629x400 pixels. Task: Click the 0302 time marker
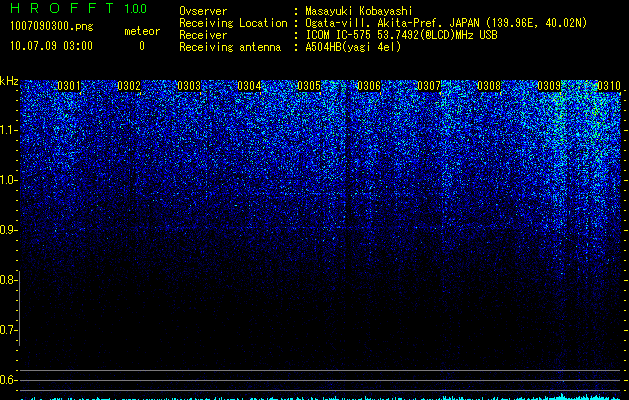point(129,86)
